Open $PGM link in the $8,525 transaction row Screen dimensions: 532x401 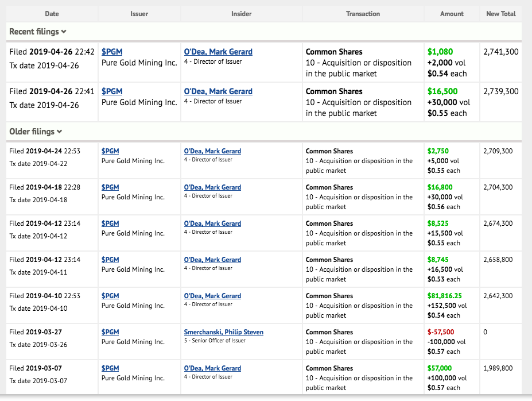110,223
